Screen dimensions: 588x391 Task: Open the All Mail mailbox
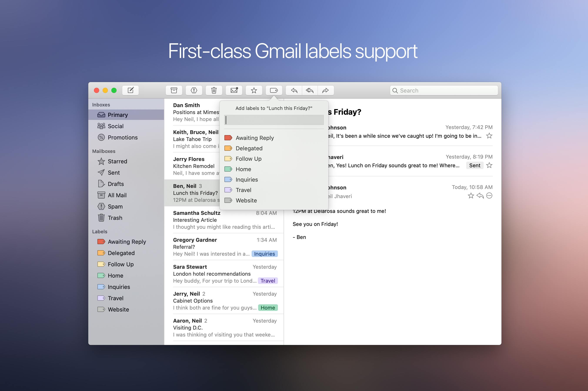(126, 195)
